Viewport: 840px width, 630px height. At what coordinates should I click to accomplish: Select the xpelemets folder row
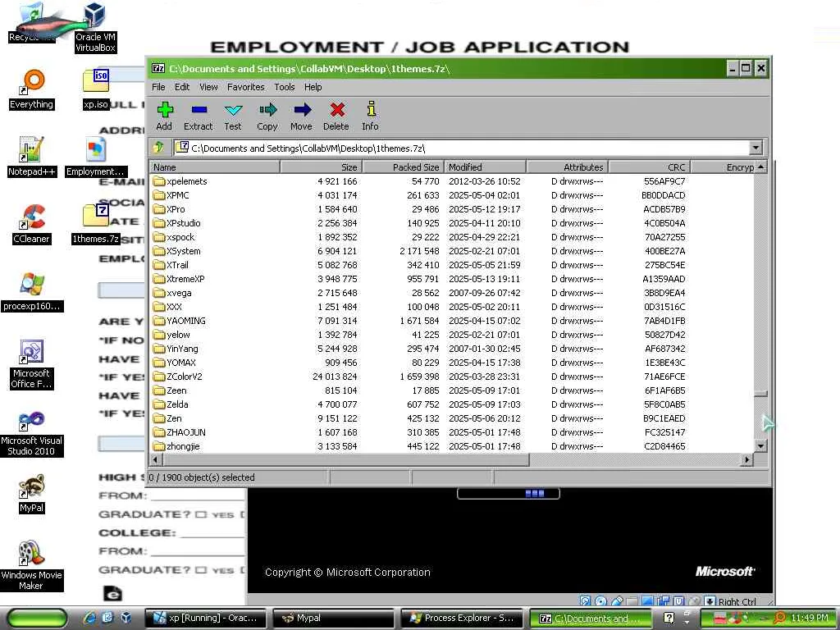pyautogui.click(x=452, y=181)
